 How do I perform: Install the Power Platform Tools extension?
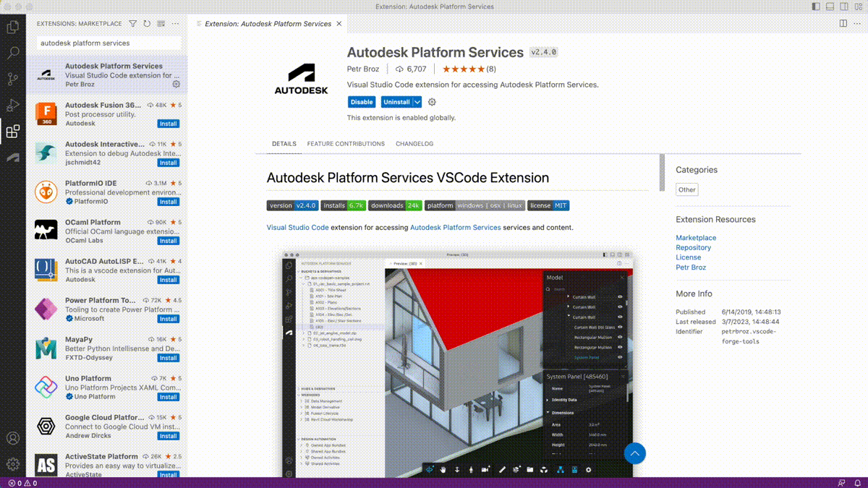tap(169, 319)
